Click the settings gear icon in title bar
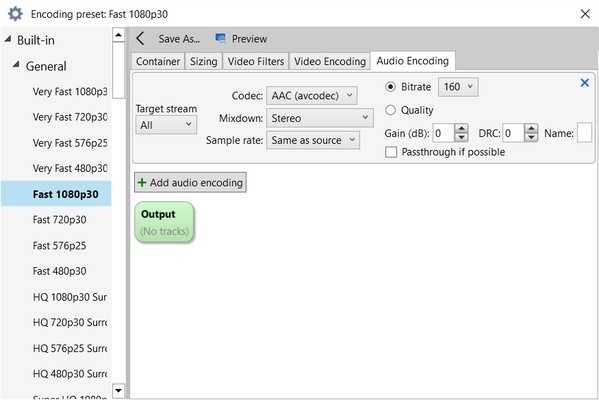599x400 pixels. [x=15, y=14]
